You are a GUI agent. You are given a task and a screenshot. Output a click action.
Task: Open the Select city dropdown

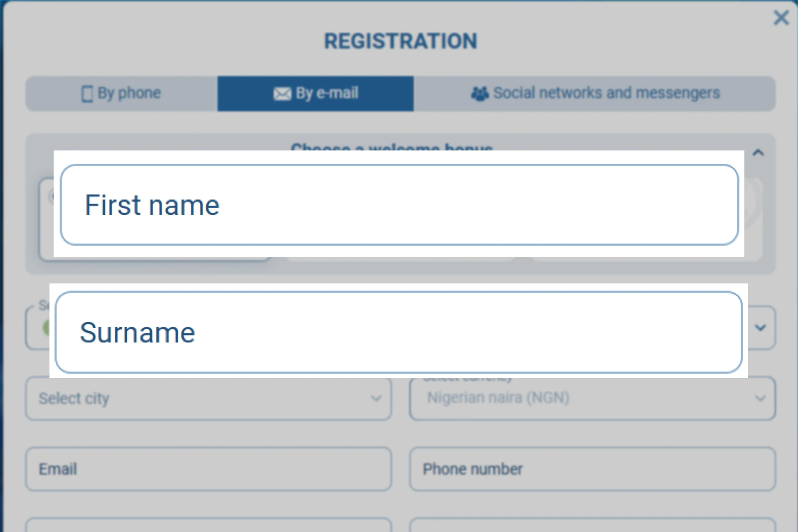pyautogui.click(x=208, y=398)
